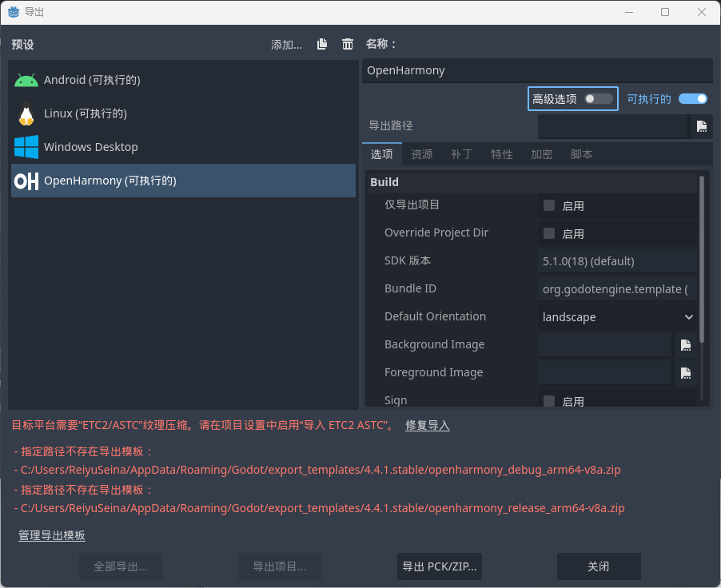The width and height of the screenshot is (721, 588).
Task: Click the 导出项目... button
Action: pyautogui.click(x=280, y=566)
